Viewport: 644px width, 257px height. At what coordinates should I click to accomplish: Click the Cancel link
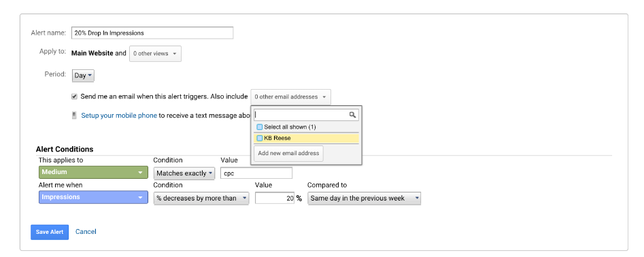[x=86, y=232]
